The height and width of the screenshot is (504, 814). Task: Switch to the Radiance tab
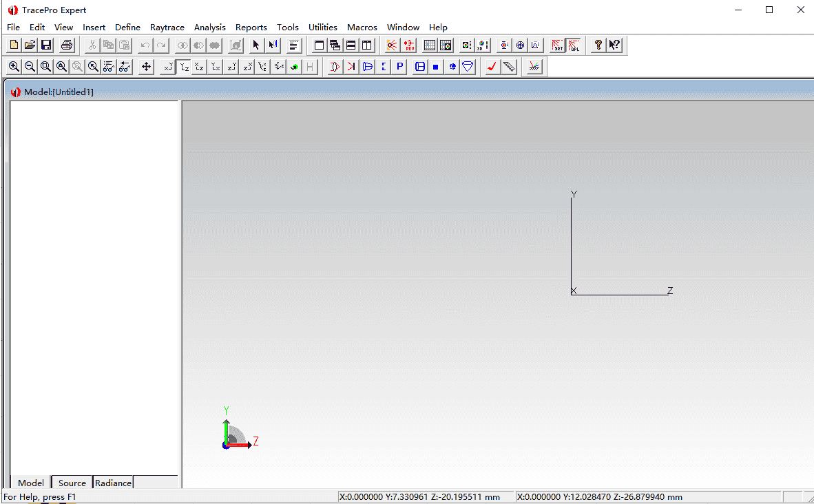click(x=113, y=483)
